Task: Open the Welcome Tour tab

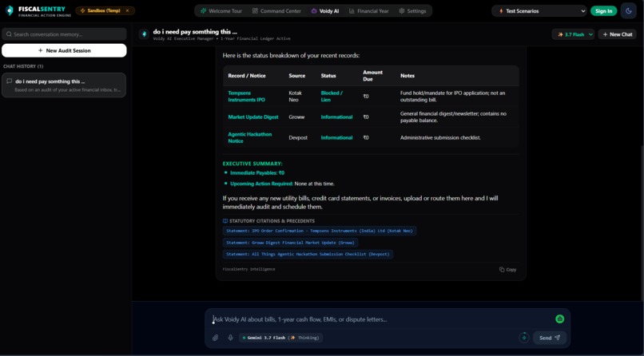Action: tap(221, 11)
